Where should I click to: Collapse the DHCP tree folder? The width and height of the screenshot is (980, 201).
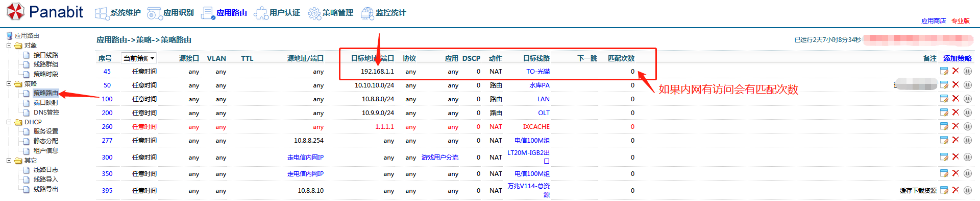pyautogui.click(x=9, y=122)
